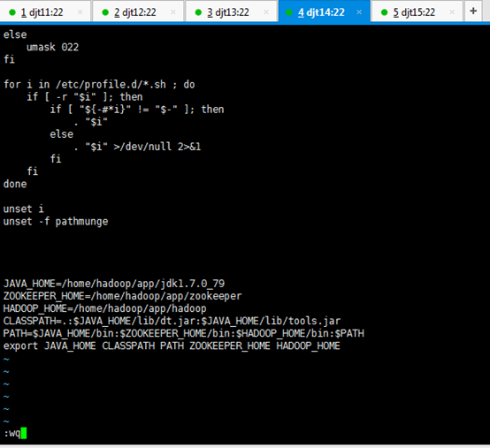
Task: Click the green status dot on djt15:22
Action: (x=385, y=12)
